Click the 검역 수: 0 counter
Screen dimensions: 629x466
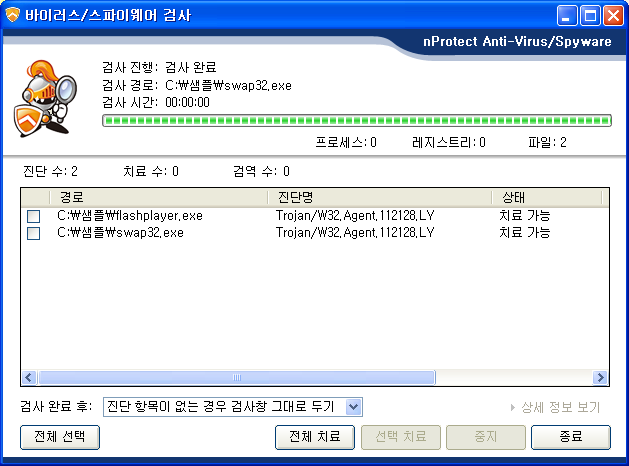[x=262, y=172]
